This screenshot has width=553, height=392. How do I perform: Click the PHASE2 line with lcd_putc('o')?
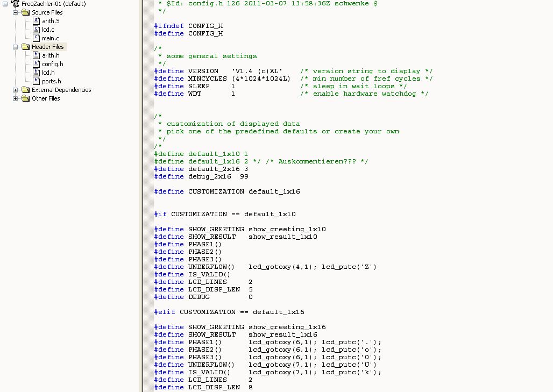coord(268,350)
